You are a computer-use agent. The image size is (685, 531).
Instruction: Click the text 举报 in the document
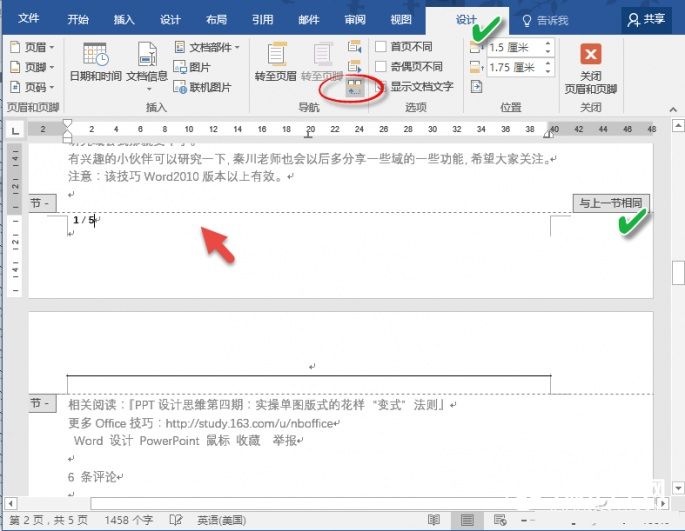point(284,441)
